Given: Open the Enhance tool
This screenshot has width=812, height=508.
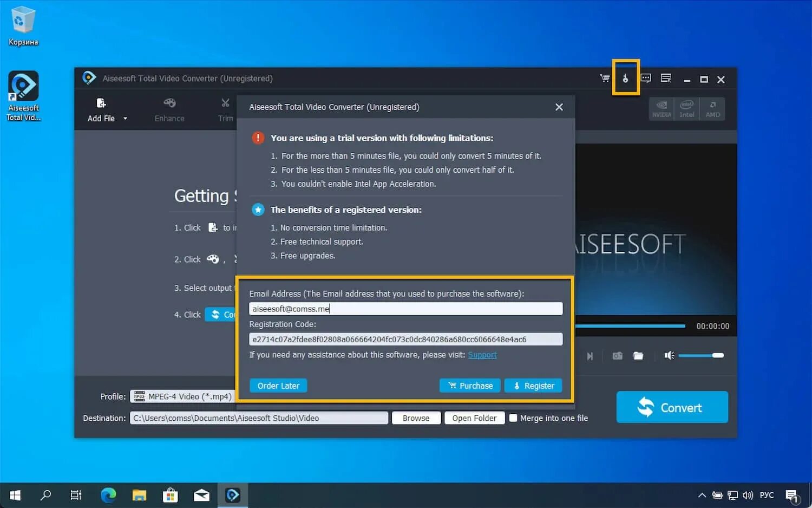Looking at the screenshot, I should (x=169, y=110).
